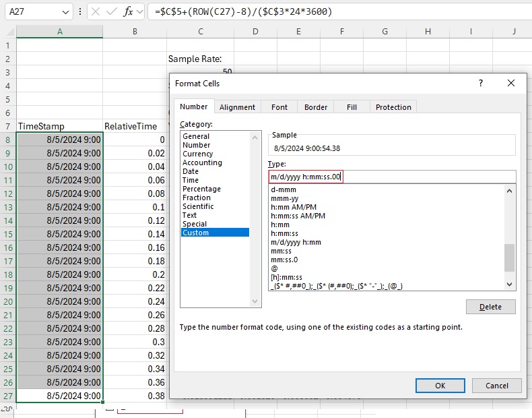532x418 pixels.
Task: Select the TimeStamp header cell
Action: tap(60, 126)
